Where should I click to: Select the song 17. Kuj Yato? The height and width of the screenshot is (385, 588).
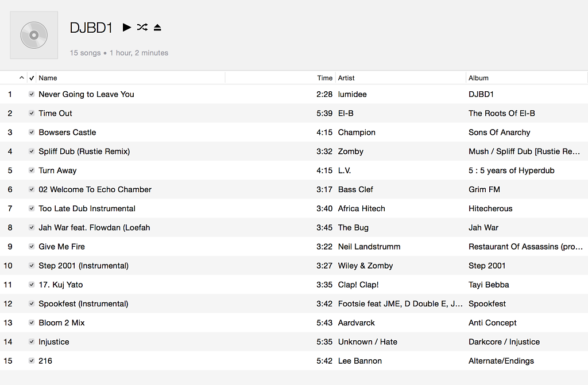click(x=61, y=285)
